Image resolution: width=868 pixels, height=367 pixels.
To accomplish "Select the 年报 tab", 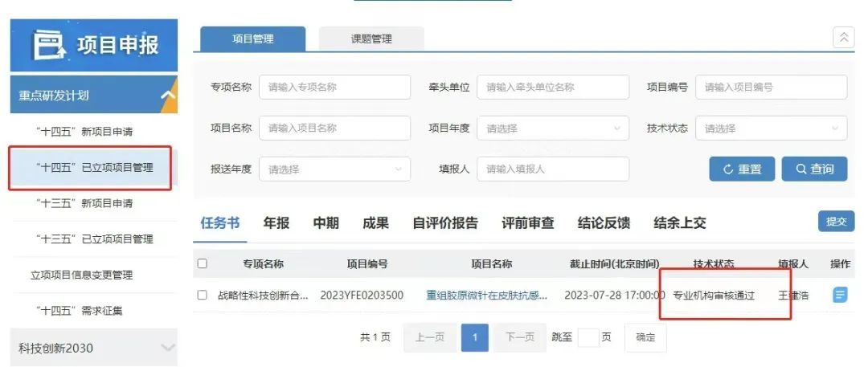I will (276, 223).
